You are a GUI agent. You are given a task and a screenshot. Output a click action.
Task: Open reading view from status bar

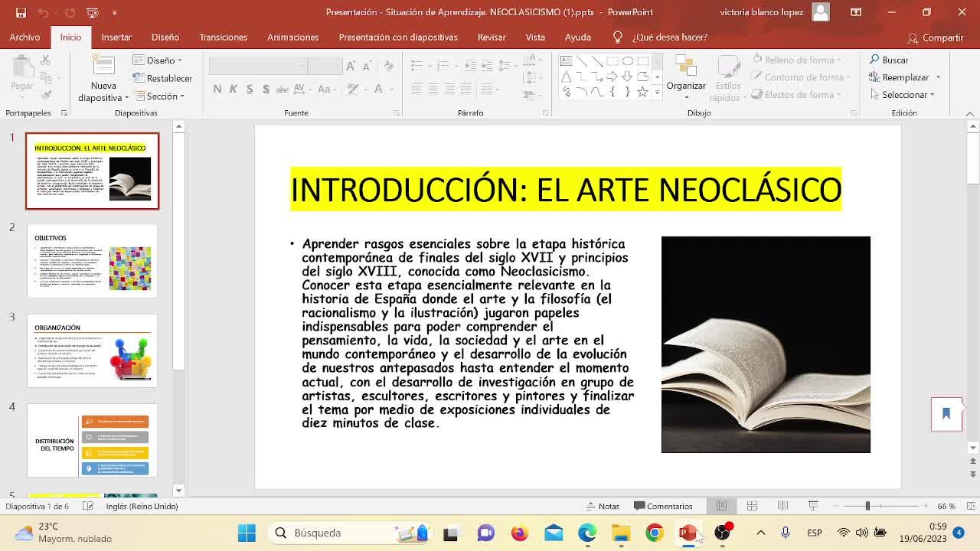point(782,506)
